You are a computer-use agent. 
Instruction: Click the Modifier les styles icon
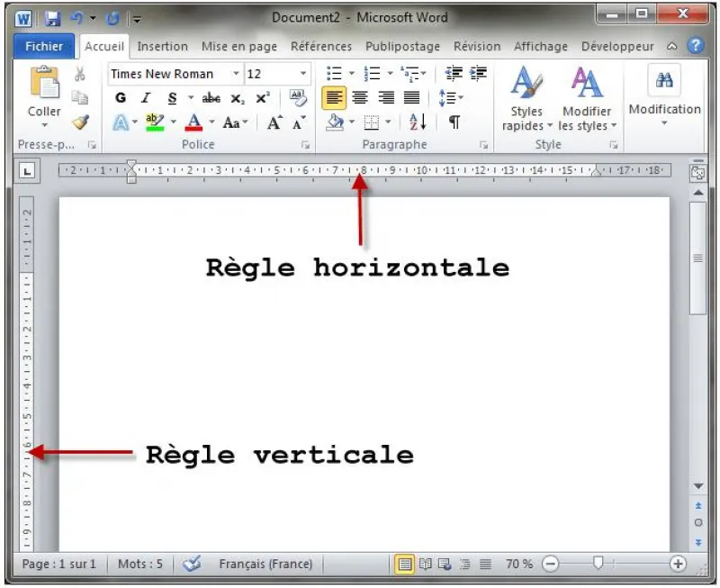pyautogui.click(x=587, y=83)
